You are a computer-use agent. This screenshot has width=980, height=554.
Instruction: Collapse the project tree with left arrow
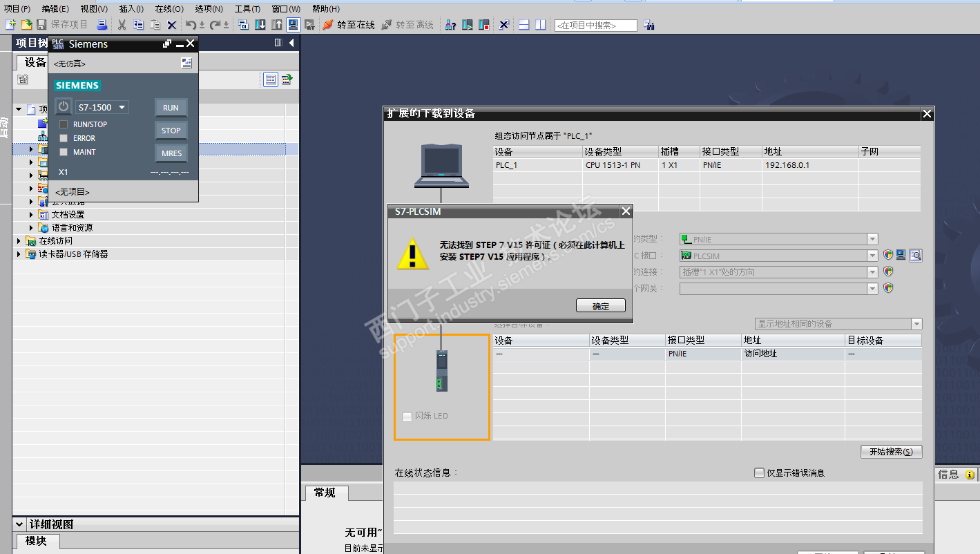(291, 43)
